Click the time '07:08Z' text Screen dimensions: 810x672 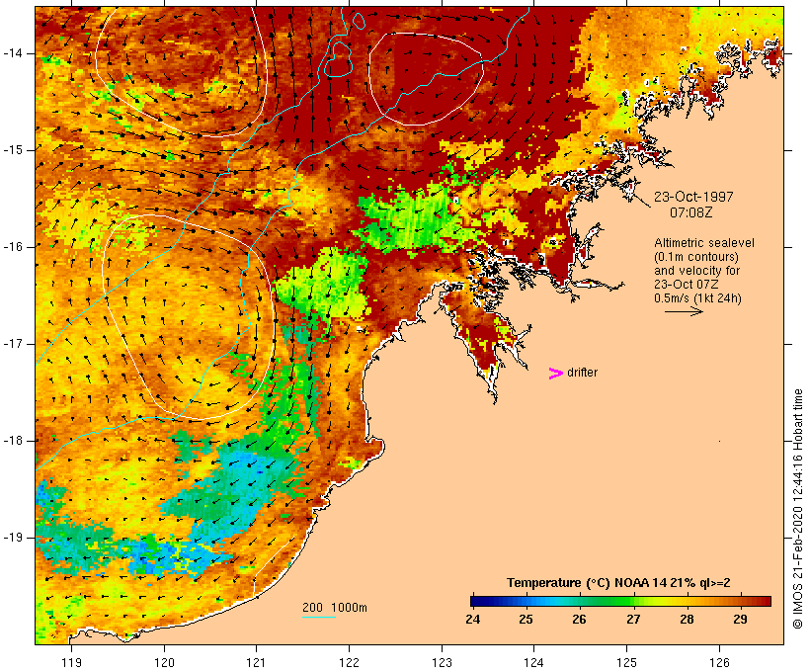pos(691,212)
